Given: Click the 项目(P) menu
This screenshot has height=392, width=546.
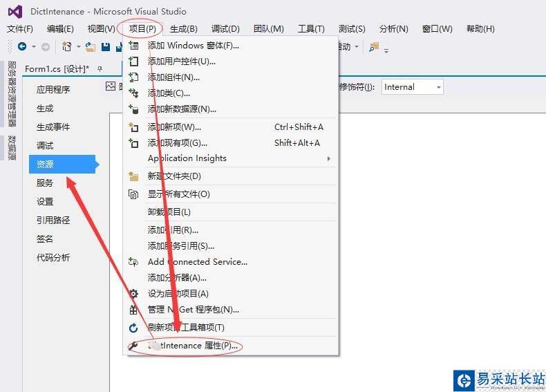Looking at the screenshot, I should pos(142,28).
